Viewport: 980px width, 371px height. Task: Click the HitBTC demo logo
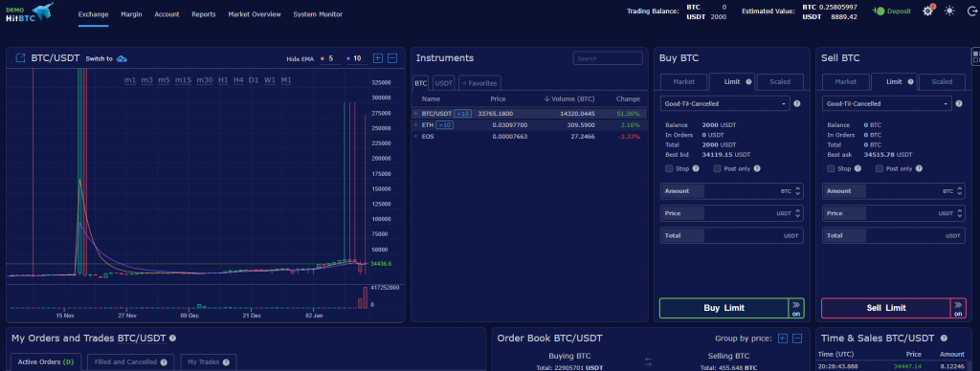click(x=29, y=11)
